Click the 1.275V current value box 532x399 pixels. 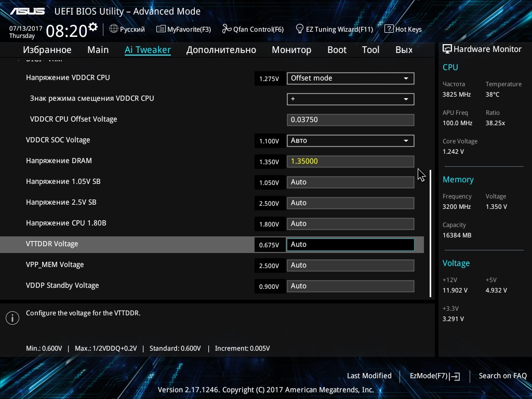tap(270, 79)
